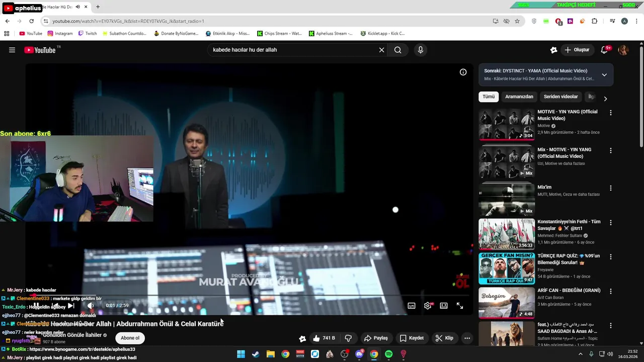This screenshot has width=644, height=362.
Task: Like the video (741 B)
Action: (324, 338)
